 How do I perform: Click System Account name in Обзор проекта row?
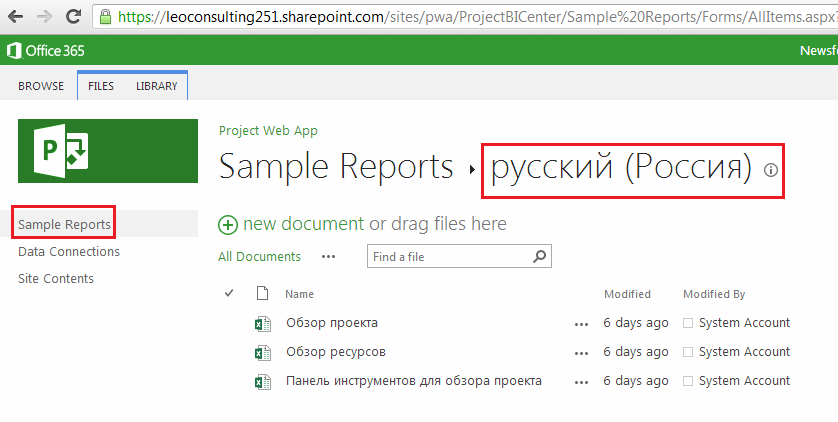744,323
